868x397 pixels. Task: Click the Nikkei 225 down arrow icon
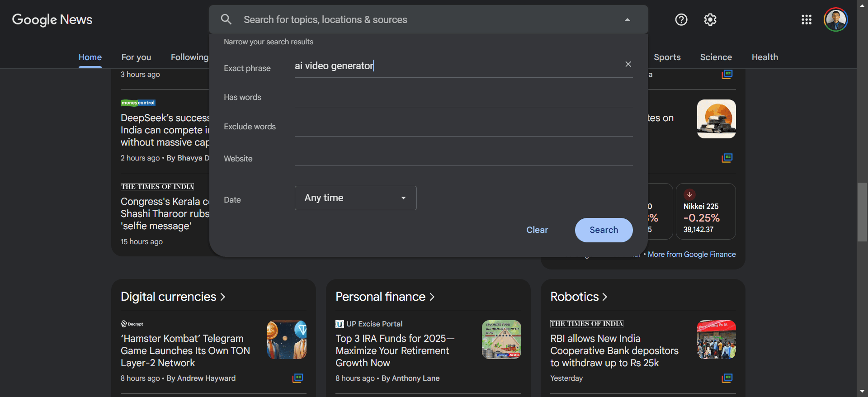point(689,195)
